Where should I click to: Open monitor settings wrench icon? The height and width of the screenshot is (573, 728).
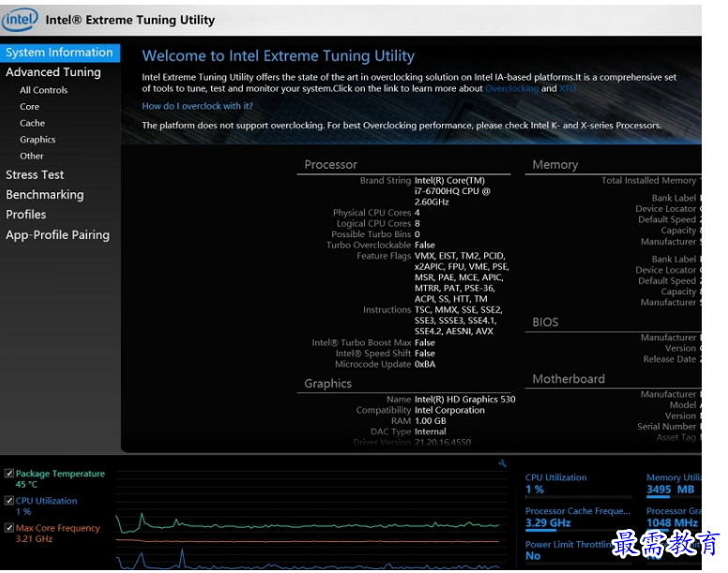tap(502, 463)
